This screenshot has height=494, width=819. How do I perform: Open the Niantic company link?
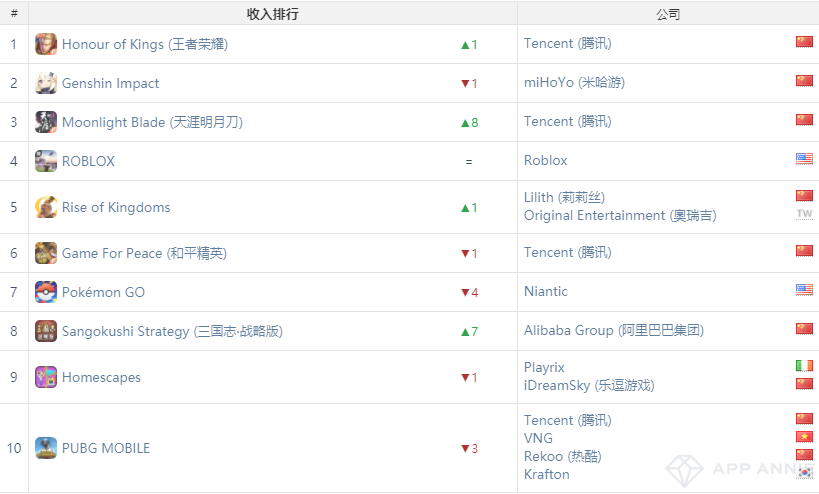(x=546, y=292)
